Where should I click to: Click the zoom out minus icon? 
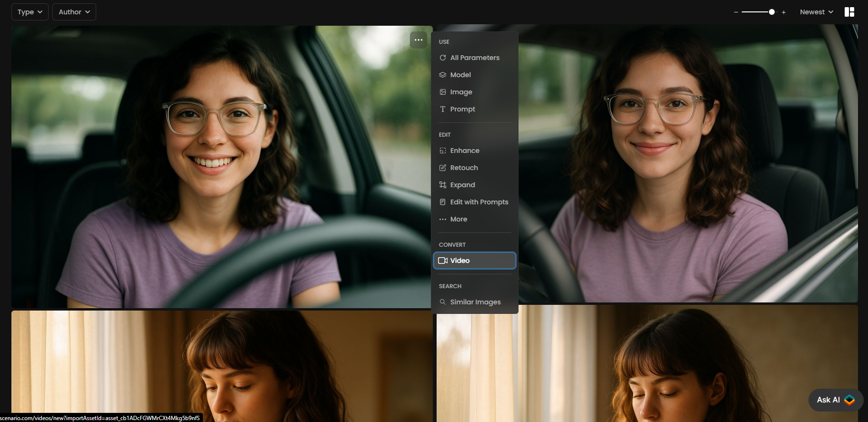(x=736, y=12)
